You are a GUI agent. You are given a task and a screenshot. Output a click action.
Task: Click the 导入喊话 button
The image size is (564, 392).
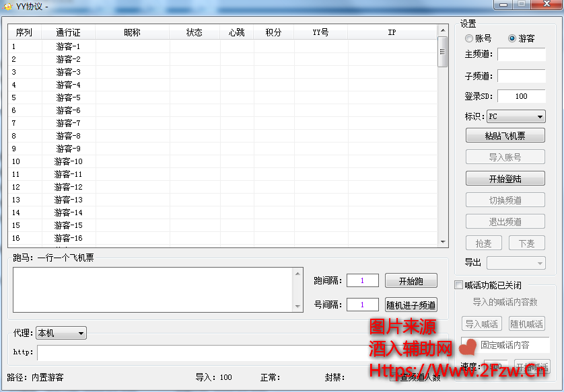tap(482, 323)
